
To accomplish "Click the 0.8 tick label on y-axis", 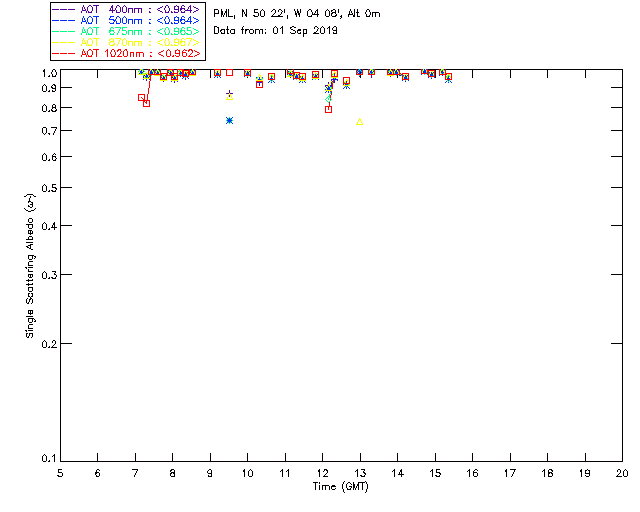I will click(49, 108).
